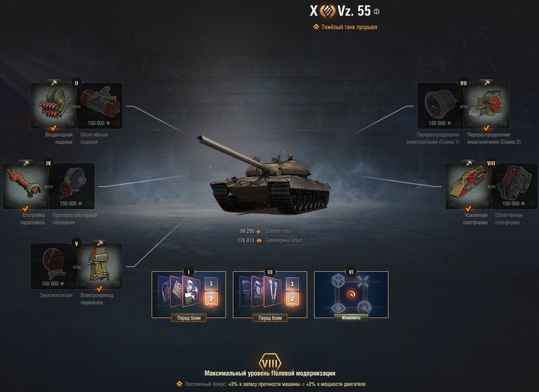
Task: Pick the Облегчённая платформа modification icon
Action: (x=515, y=186)
